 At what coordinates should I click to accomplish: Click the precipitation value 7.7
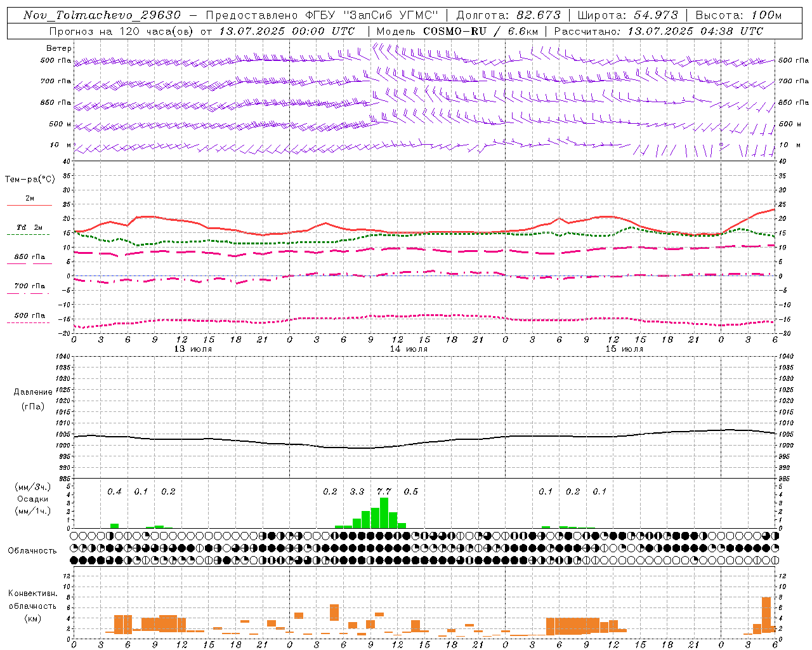(384, 491)
